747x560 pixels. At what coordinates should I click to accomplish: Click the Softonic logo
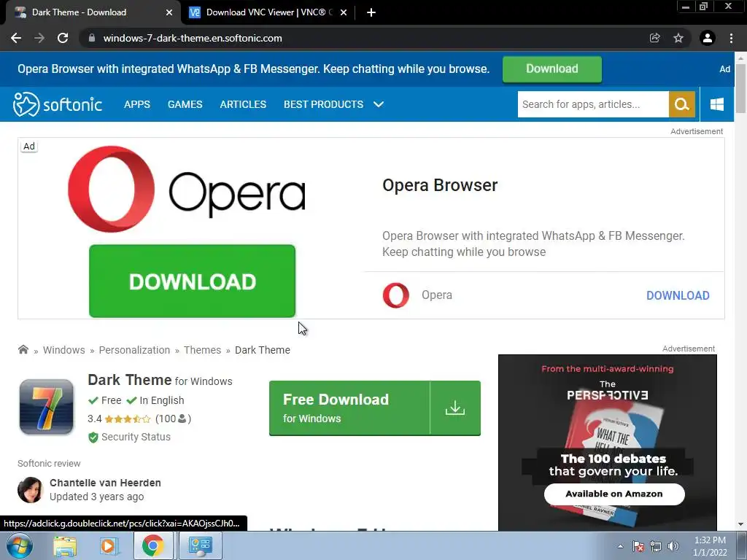tap(58, 104)
